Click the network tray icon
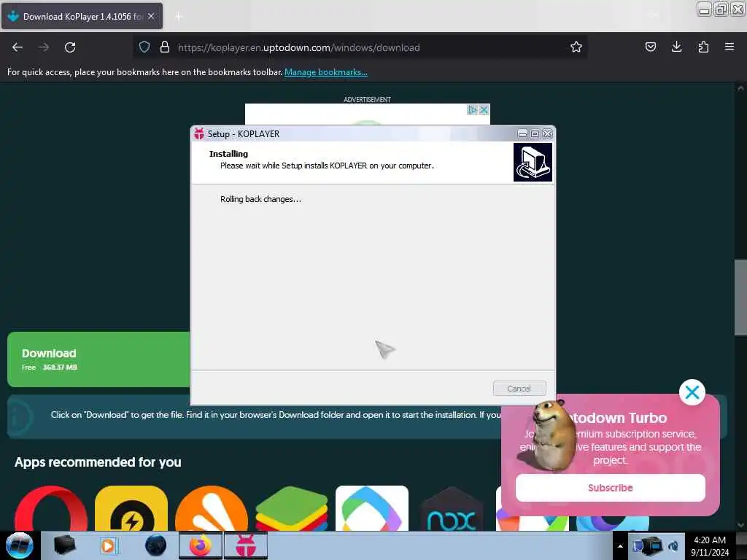747x560 pixels. point(651,546)
